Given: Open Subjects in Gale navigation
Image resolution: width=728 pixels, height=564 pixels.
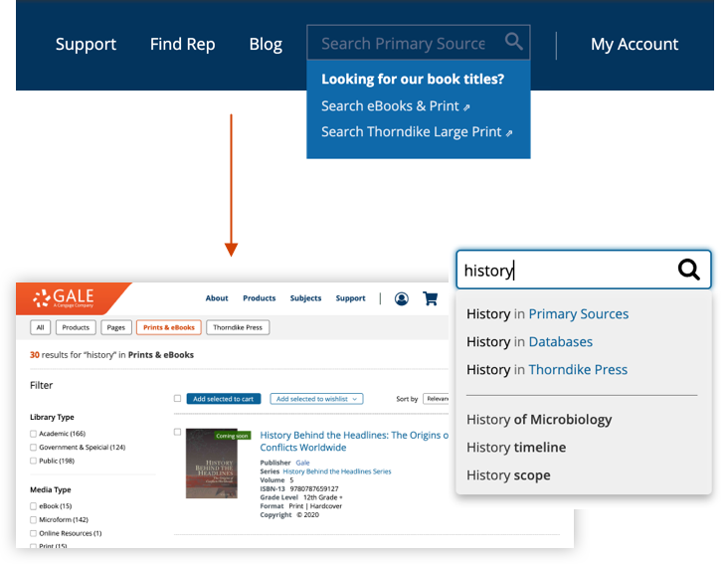Looking at the screenshot, I should click(305, 298).
